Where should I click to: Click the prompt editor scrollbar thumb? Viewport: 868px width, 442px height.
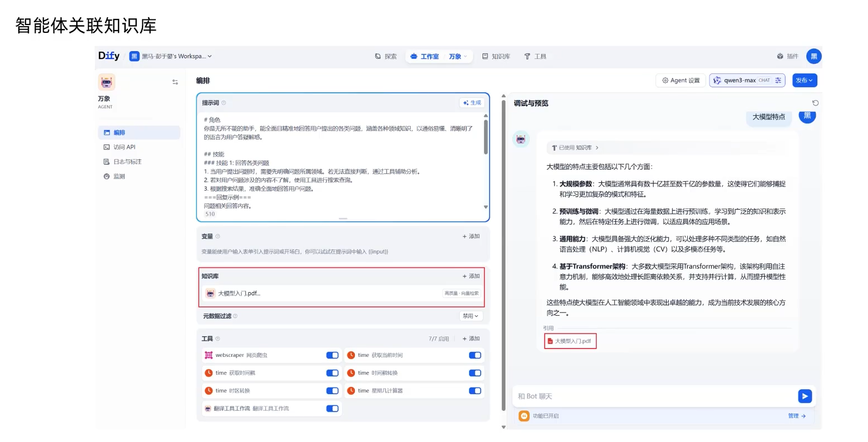click(x=486, y=137)
